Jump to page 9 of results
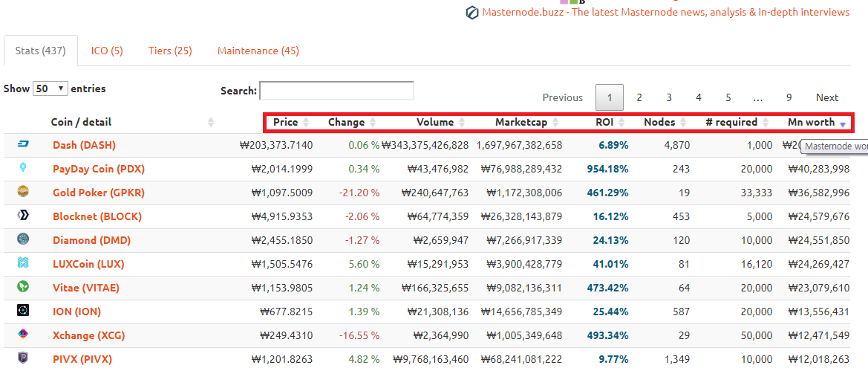Viewport: 868px width, 371px height. [x=789, y=97]
